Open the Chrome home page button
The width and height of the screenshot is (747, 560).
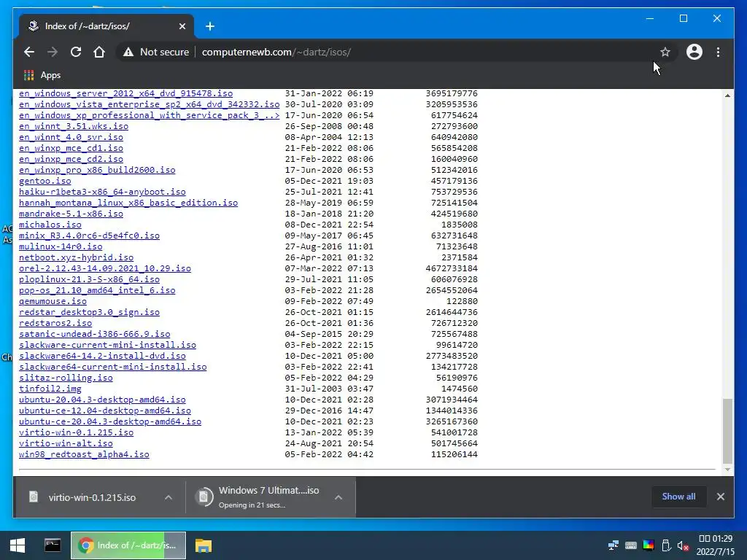click(x=99, y=52)
